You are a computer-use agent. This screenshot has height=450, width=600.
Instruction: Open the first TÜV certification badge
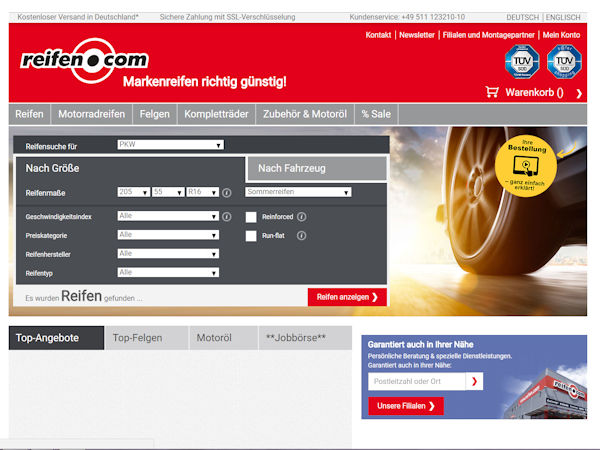coord(522,62)
